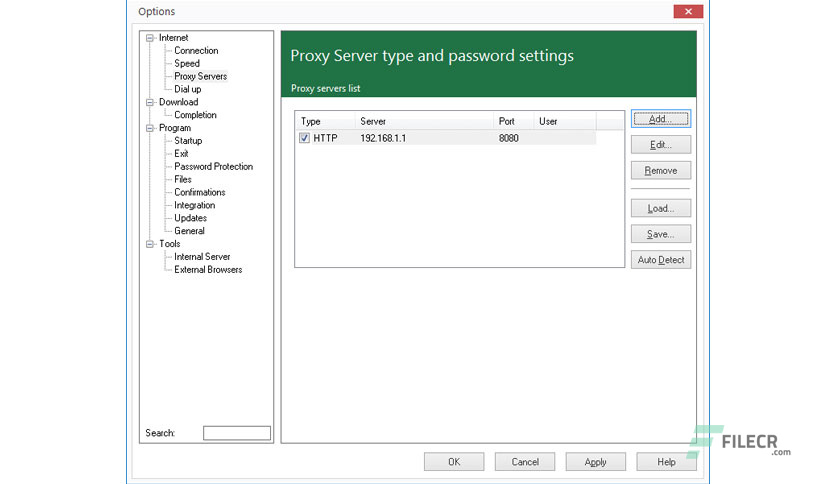Screen dimensions: 836x484
Task: Run Auto Detect for proxies
Action: coord(661,260)
